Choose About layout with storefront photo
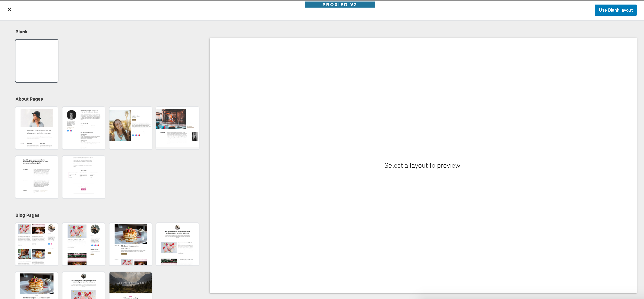 point(177,128)
